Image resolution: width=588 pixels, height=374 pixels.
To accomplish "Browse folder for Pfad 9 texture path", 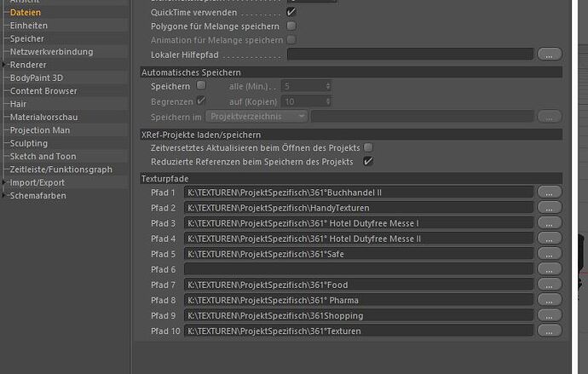I will [550, 315].
